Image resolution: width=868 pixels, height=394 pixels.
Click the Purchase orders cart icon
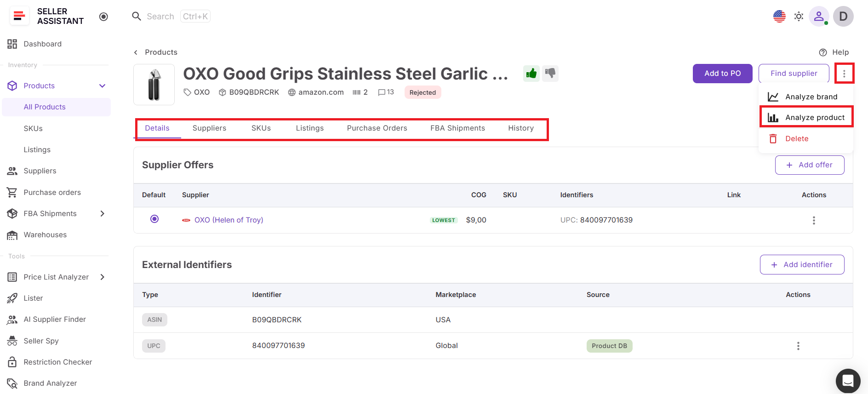click(x=12, y=192)
